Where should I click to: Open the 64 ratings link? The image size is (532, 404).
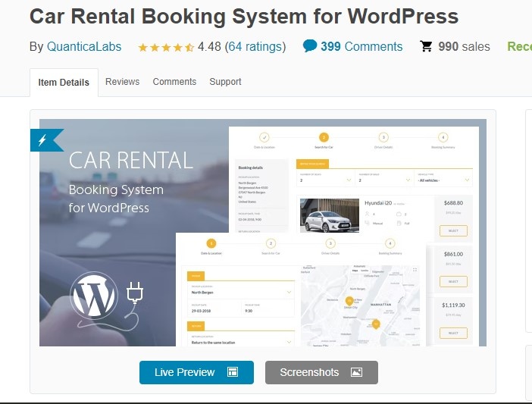(x=255, y=46)
